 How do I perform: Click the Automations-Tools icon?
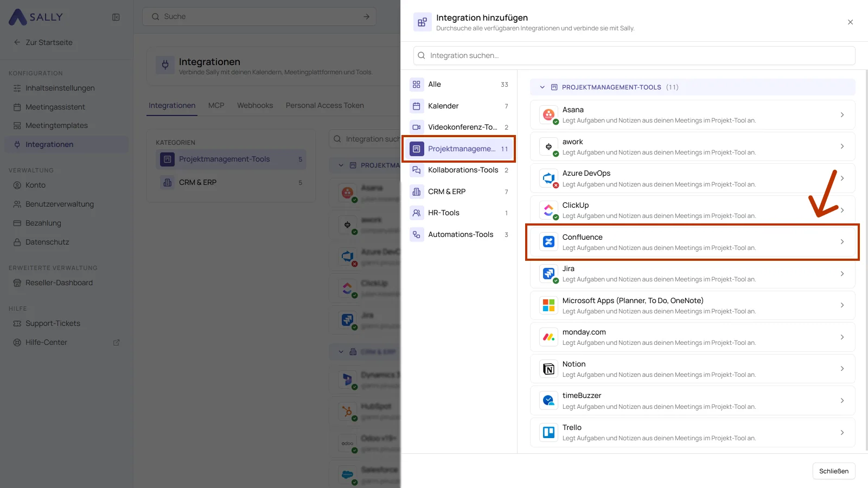pyautogui.click(x=417, y=234)
